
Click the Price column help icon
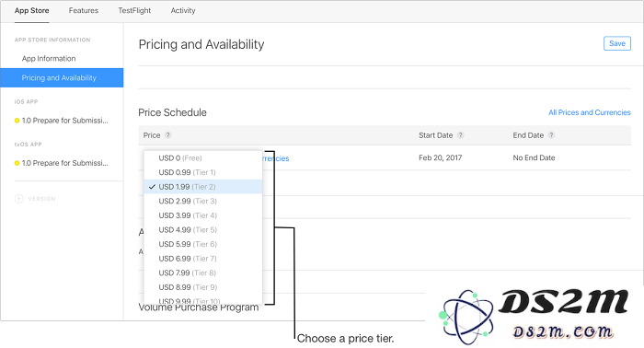(x=168, y=135)
